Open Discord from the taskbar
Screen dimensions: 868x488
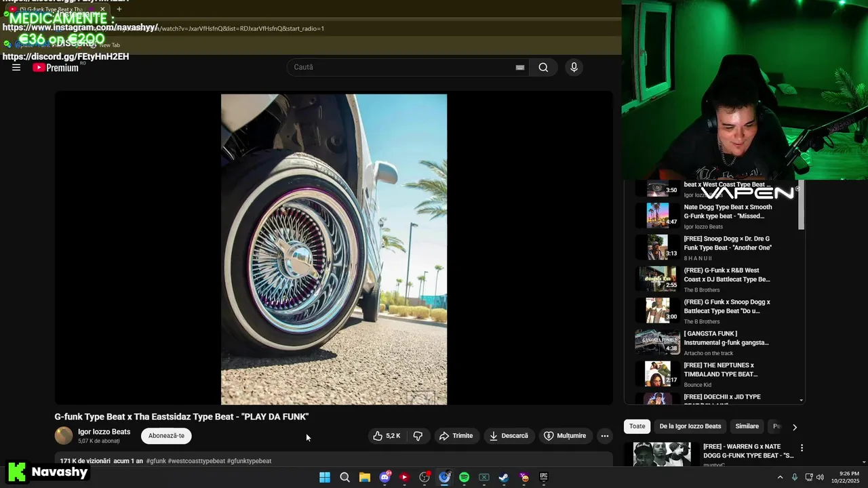384,477
